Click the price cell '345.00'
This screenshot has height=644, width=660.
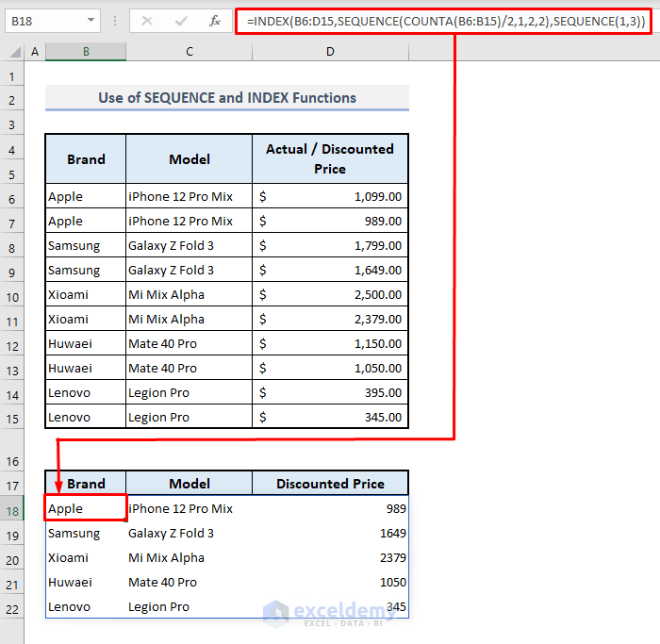330,417
